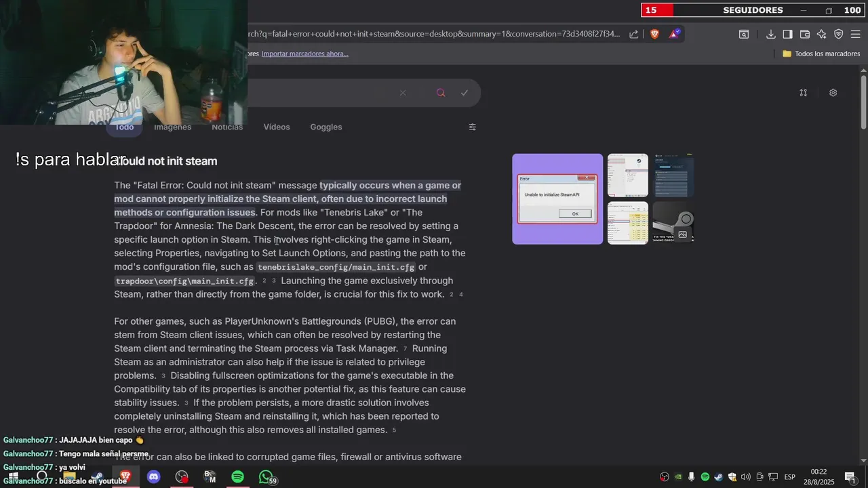868x488 pixels.
Task: Click the trapdoor\config\main_init.cfg code text
Action: (x=185, y=281)
